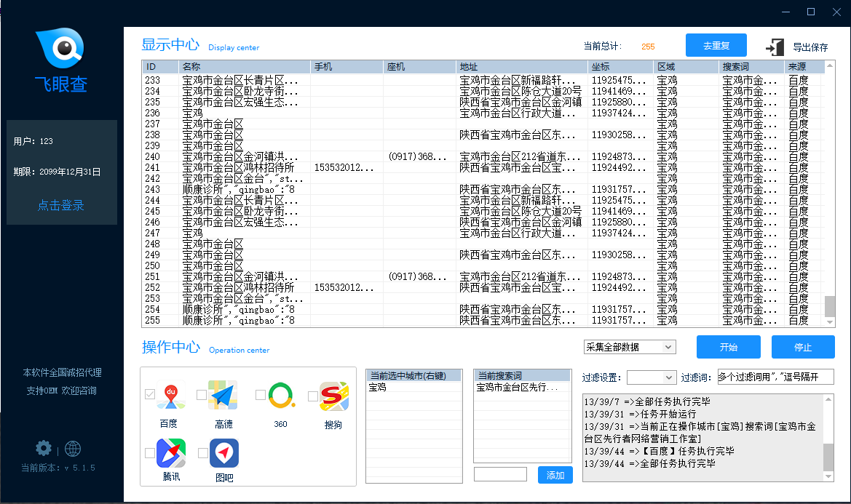
Task: Open settings via the gear icon
Action: pyautogui.click(x=44, y=448)
